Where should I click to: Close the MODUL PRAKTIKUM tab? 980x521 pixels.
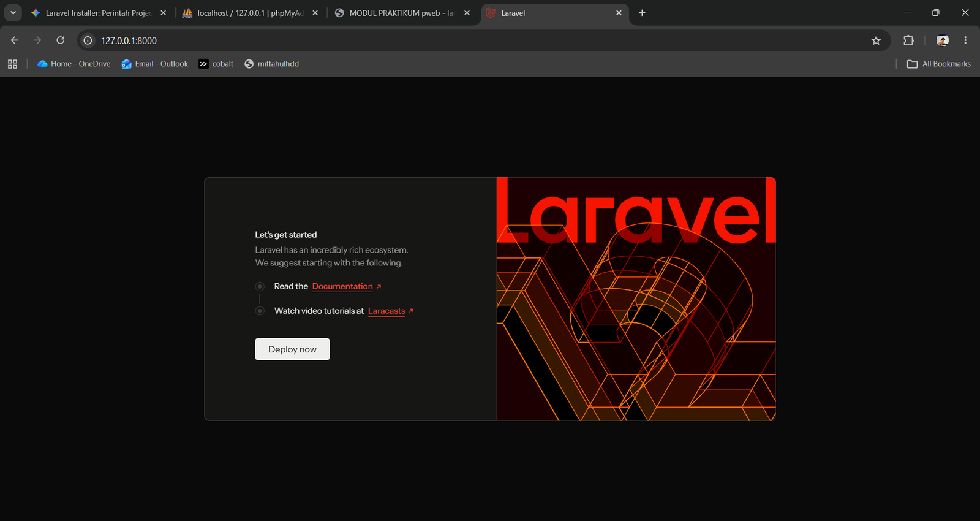tap(467, 13)
